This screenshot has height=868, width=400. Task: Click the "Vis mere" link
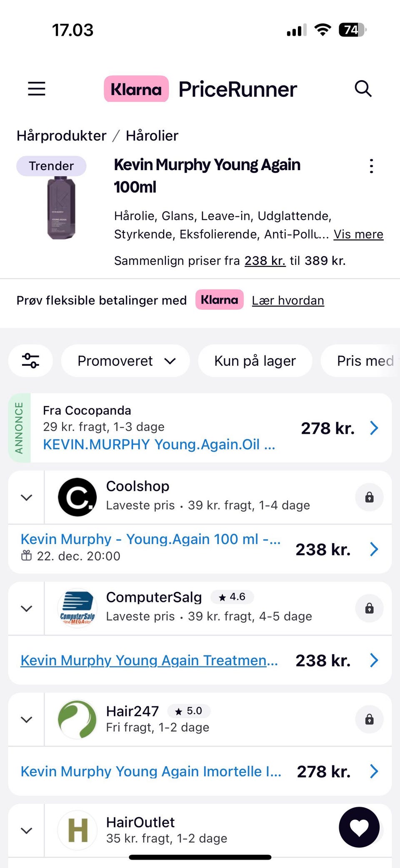358,234
